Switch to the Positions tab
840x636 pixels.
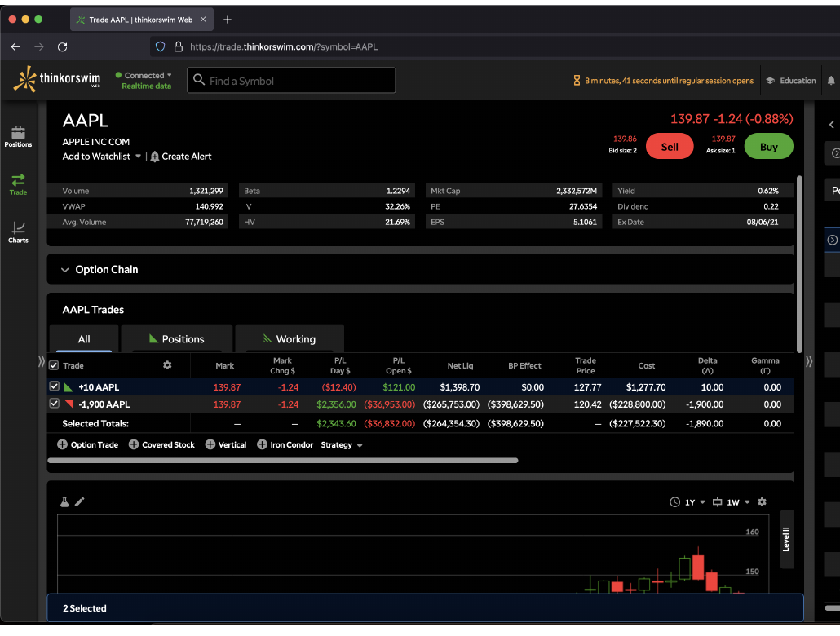click(177, 338)
